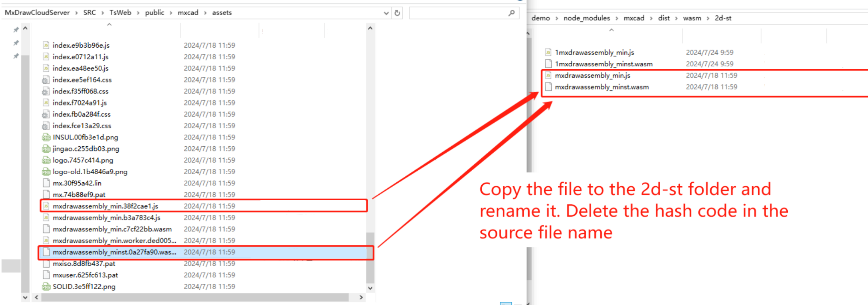Viewport: 868px width, 305px height.
Task: Expand the chevron after node_modules in breadcrumb
Action: [x=617, y=18]
